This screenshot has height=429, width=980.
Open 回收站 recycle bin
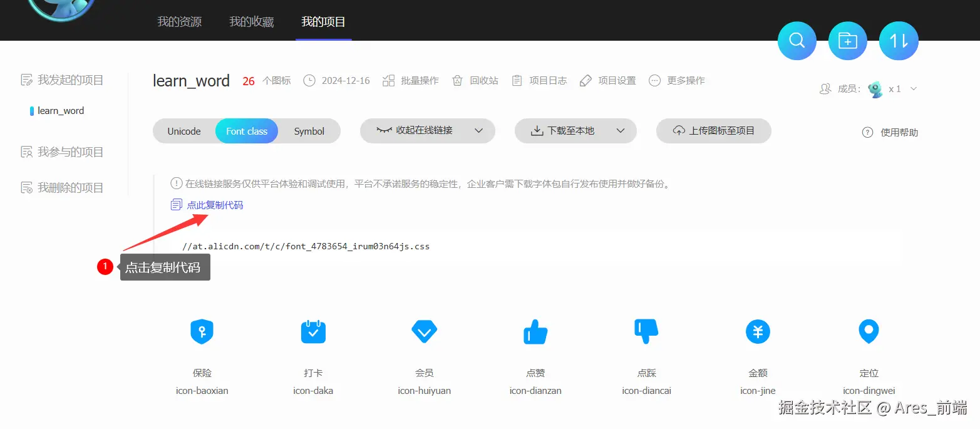coord(475,81)
